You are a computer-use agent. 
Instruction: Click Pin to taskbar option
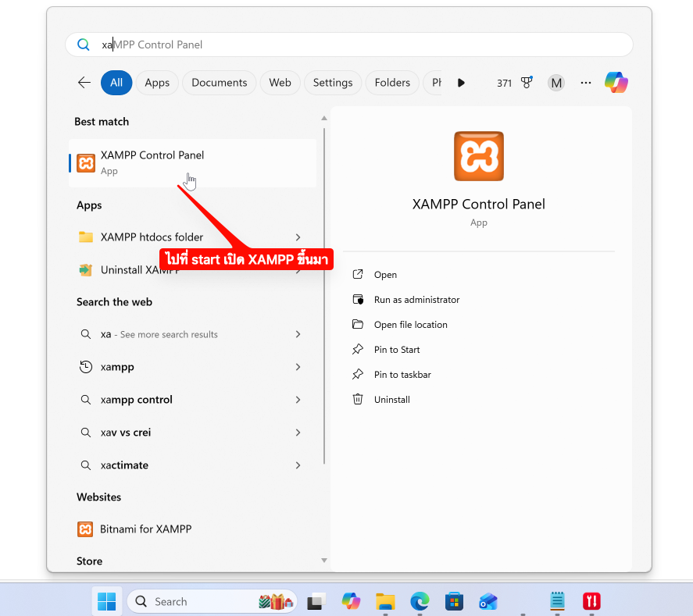pyautogui.click(x=402, y=375)
